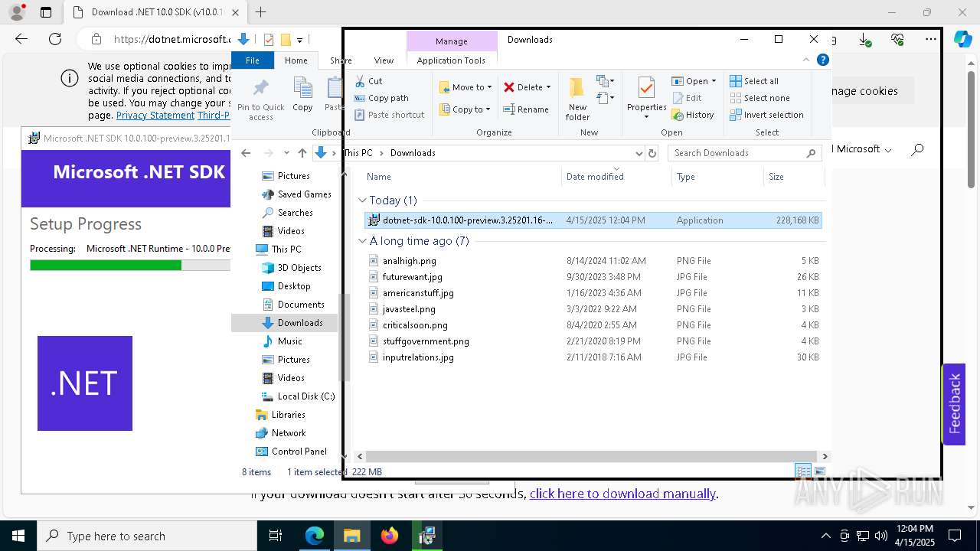Click the Edit button in Open group
The image size is (980, 551).
(687, 98)
